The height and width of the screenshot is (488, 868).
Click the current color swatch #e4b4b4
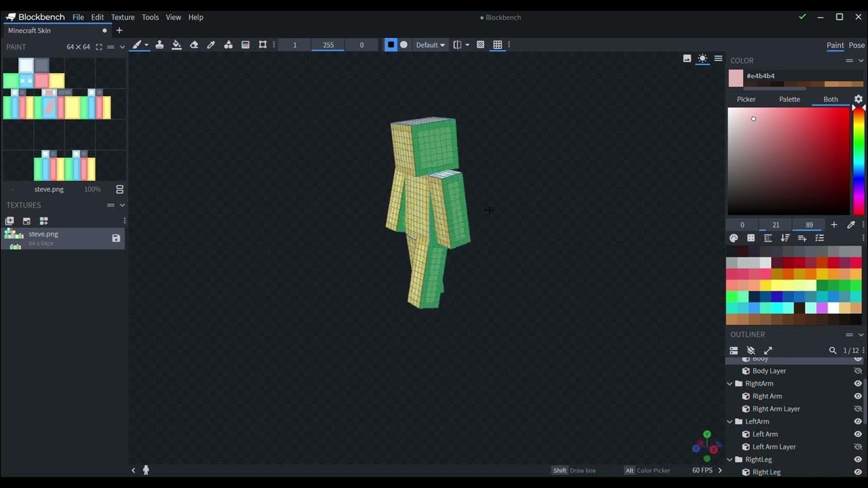[x=736, y=78]
